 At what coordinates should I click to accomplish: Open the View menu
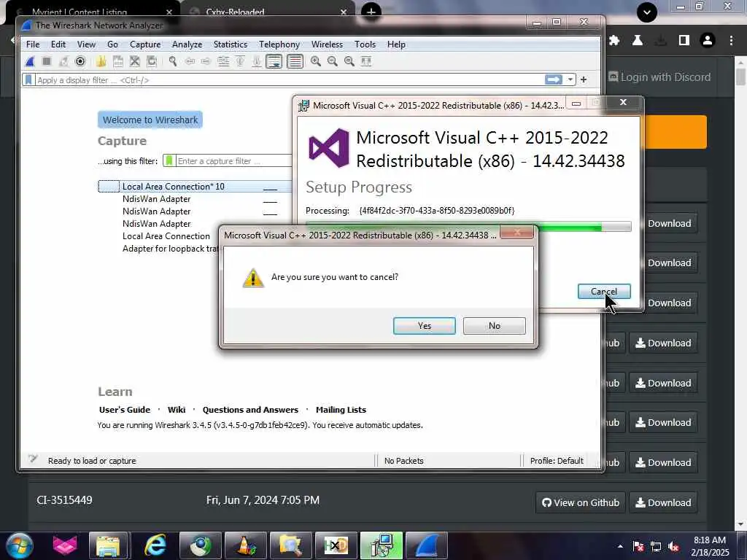point(86,44)
